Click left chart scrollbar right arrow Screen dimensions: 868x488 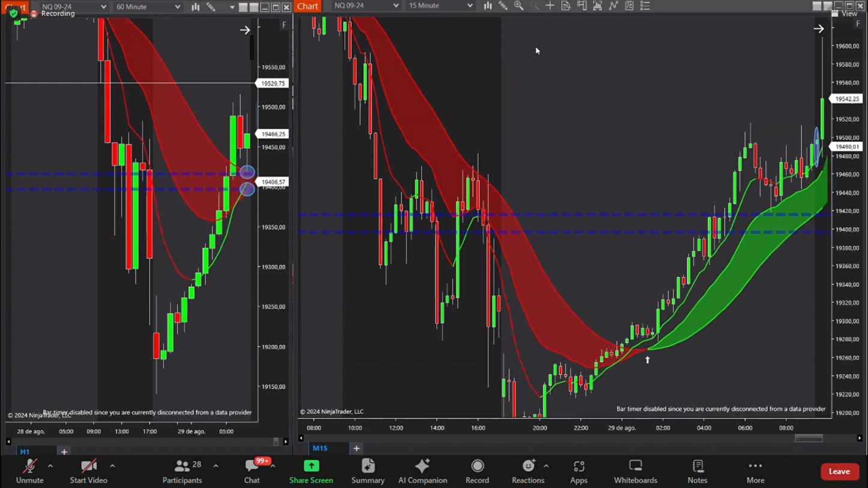pyautogui.click(x=286, y=442)
